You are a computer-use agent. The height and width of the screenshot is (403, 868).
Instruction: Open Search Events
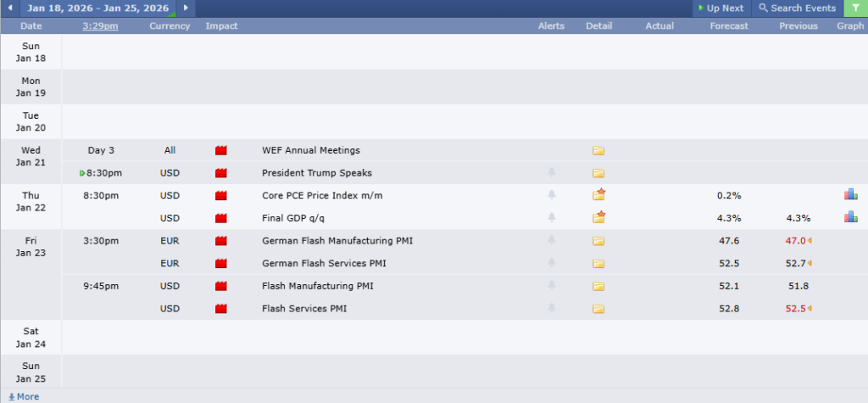click(x=797, y=8)
